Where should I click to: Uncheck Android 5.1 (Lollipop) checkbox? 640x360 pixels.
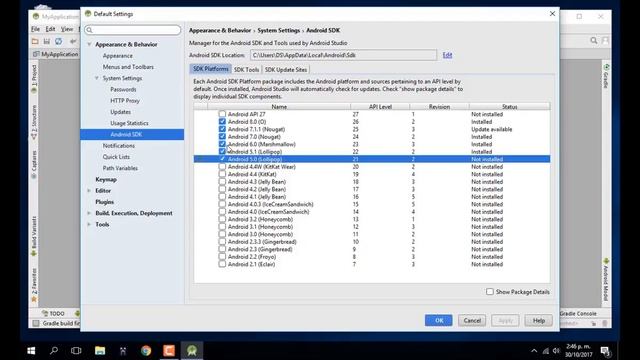222,151
